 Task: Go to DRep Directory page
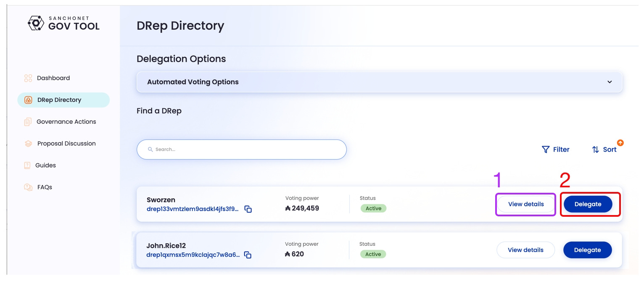(x=59, y=100)
